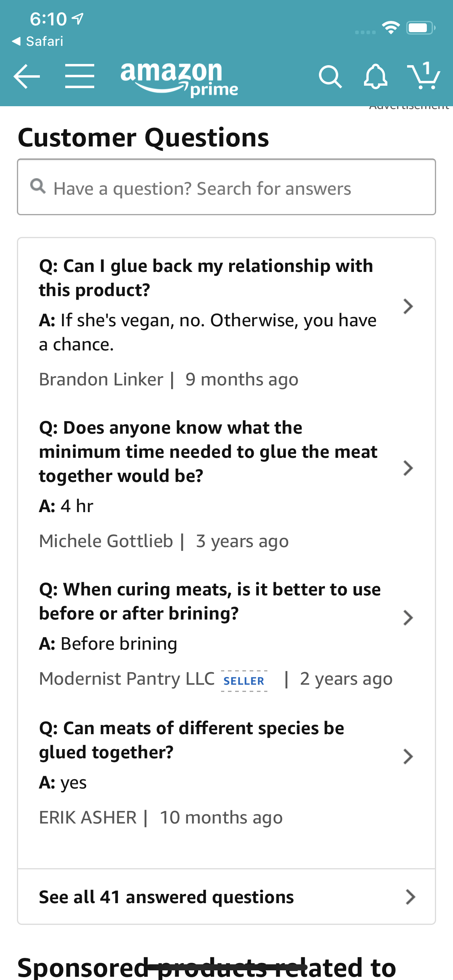Open the shopping cart
This screenshot has height=980, width=453.
pyautogui.click(x=424, y=76)
